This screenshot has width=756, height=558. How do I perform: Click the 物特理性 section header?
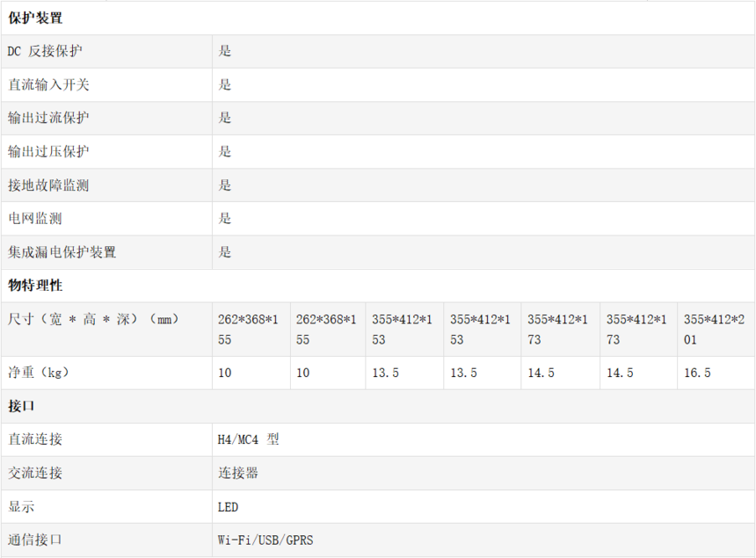tap(35, 286)
